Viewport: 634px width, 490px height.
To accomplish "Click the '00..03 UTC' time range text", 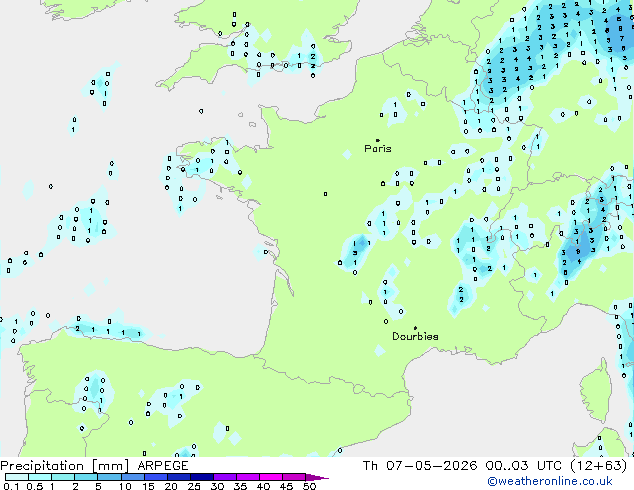I will click(x=524, y=466).
